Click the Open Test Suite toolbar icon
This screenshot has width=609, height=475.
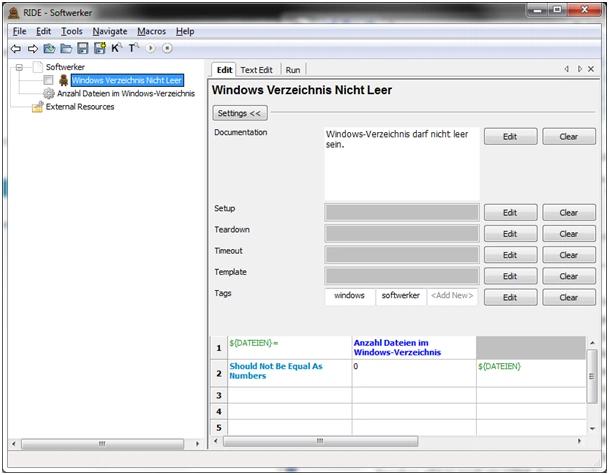pyautogui.click(x=49, y=47)
